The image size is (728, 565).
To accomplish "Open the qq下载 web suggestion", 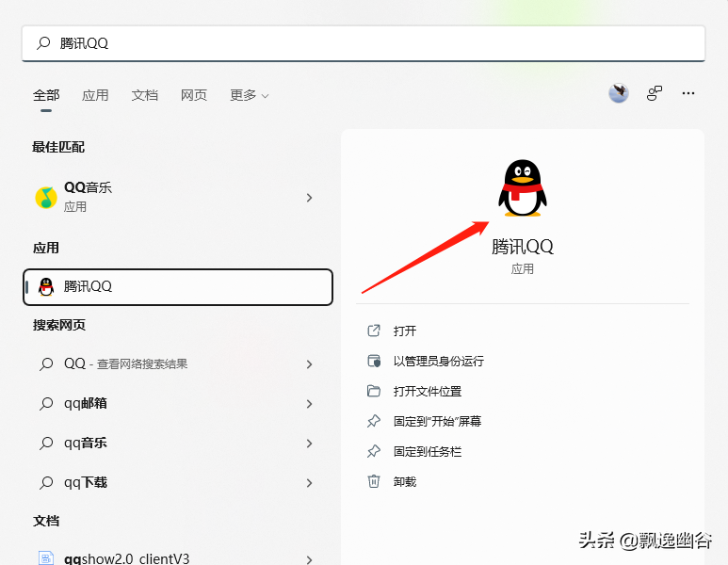I will coord(178,483).
